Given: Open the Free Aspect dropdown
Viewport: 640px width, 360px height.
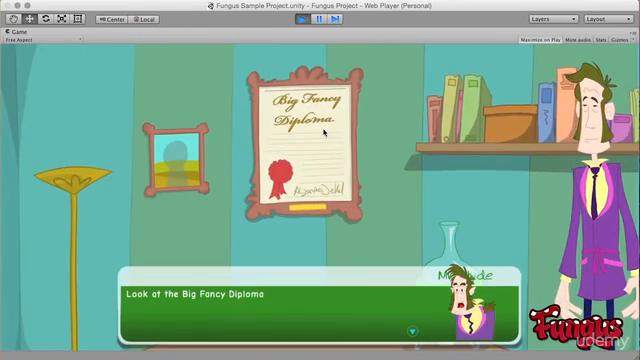Looking at the screenshot, I should click(43, 40).
